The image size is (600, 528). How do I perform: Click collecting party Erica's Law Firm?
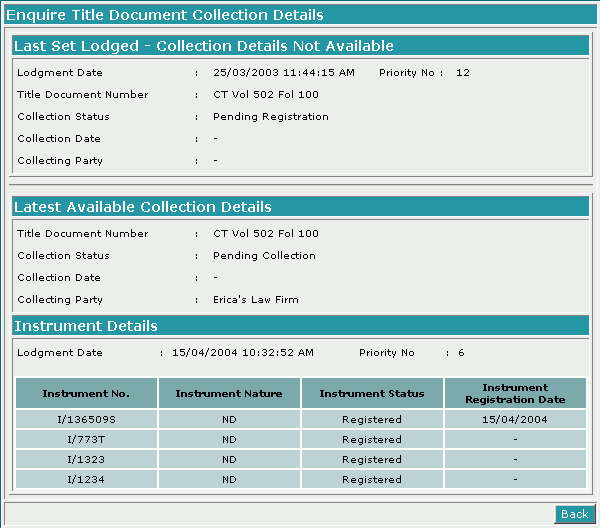tap(256, 299)
